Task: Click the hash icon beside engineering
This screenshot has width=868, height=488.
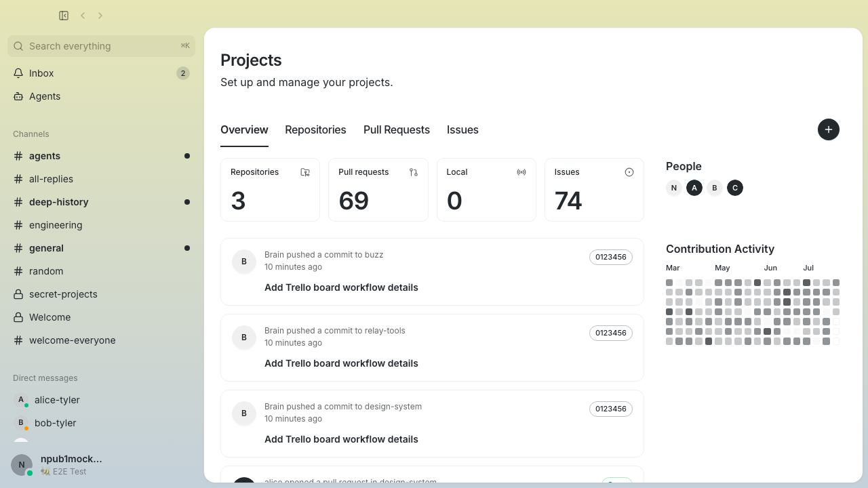Action: 18,225
